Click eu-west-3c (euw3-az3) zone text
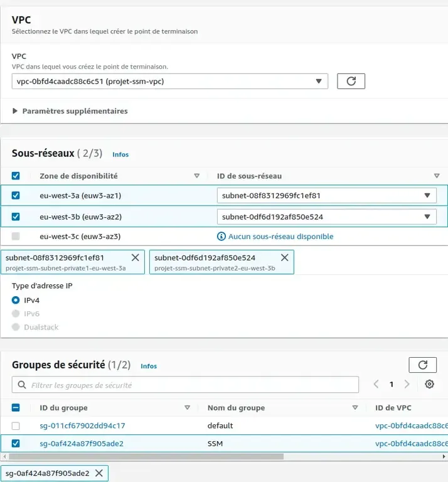This screenshot has height=482, width=448. tap(80, 237)
